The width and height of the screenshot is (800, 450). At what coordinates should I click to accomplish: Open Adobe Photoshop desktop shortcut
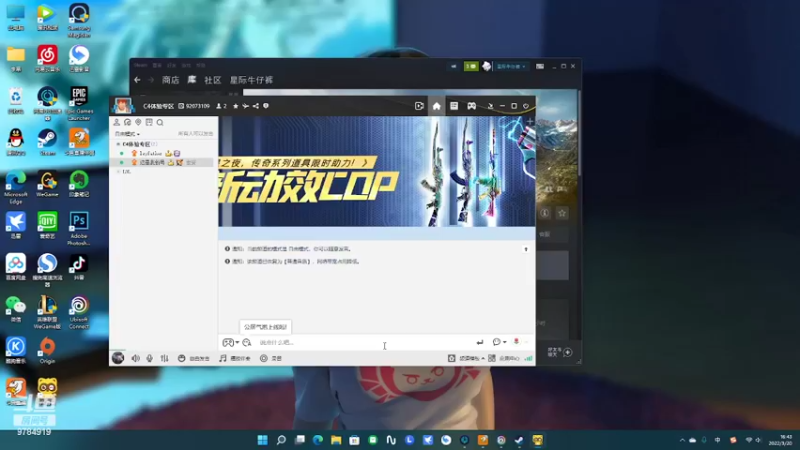coord(79,229)
